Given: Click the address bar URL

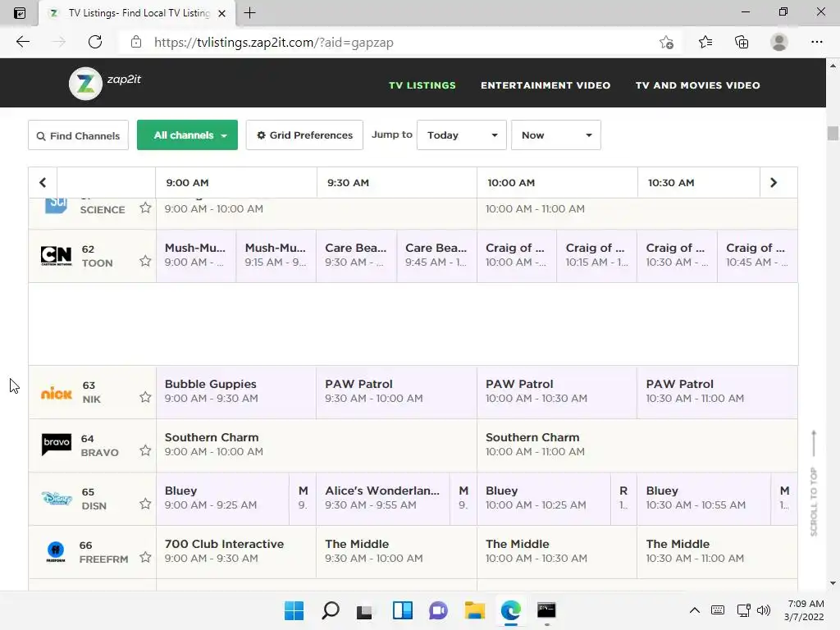Looking at the screenshot, I should pyautogui.click(x=274, y=43).
